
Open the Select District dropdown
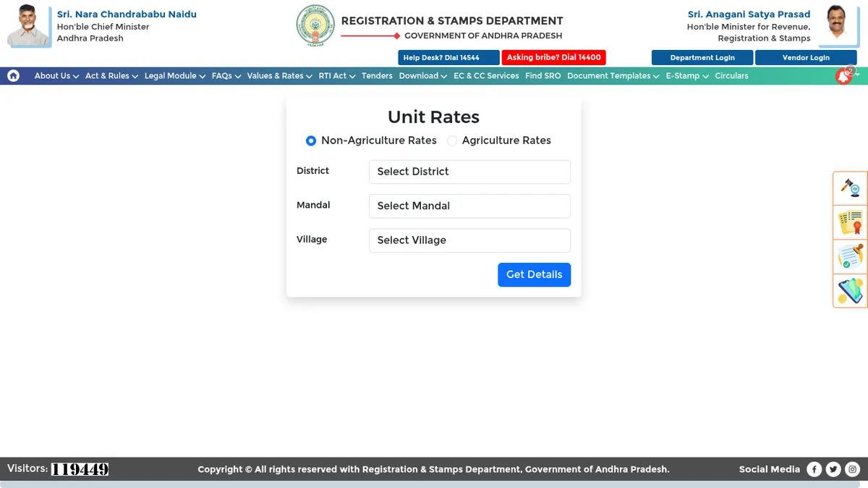click(x=469, y=172)
